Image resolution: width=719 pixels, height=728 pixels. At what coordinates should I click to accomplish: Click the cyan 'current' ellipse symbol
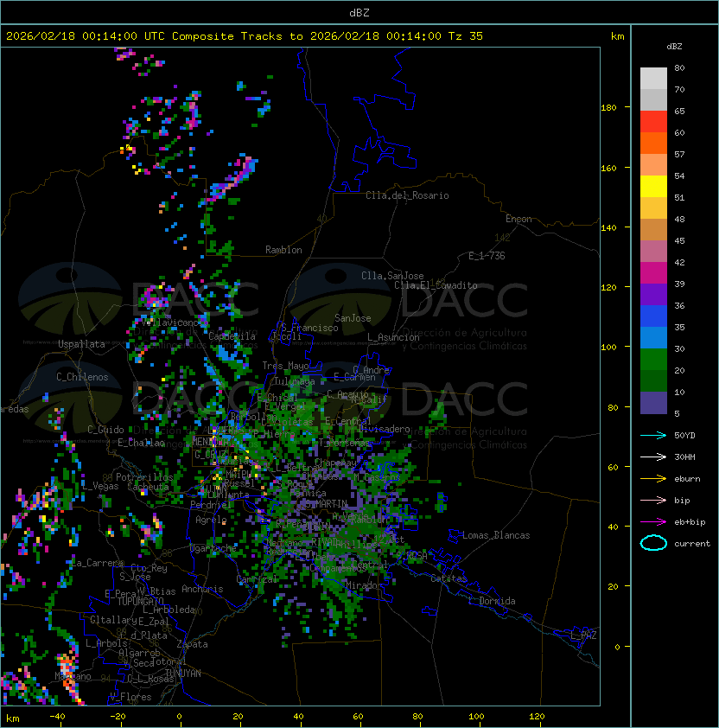click(x=653, y=543)
